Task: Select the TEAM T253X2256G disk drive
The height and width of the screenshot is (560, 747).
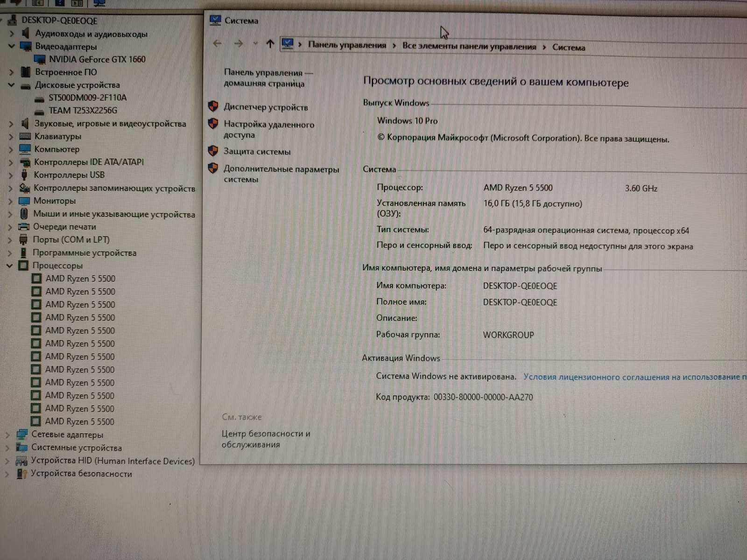Action: [83, 111]
